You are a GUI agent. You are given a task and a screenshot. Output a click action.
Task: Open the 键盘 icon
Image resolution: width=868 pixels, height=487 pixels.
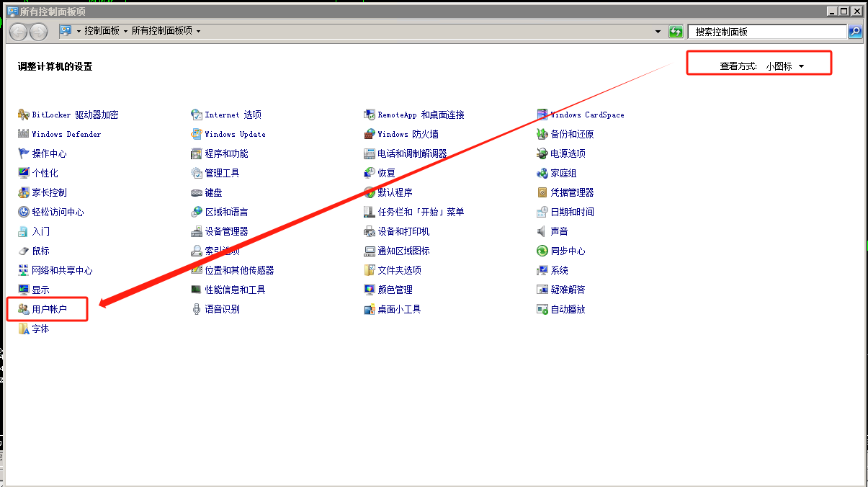tap(197, 192)
